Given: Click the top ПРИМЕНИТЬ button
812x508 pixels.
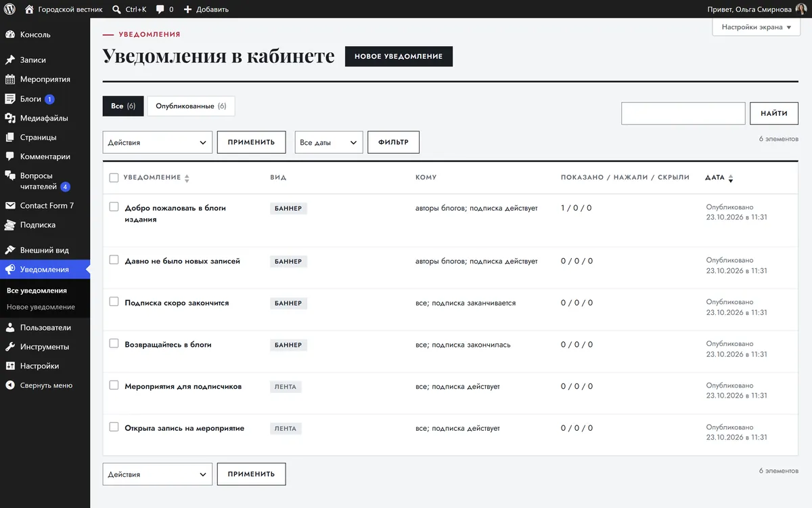Looking at the screenshot, I should pyautogui.click(x=251, y=142).
